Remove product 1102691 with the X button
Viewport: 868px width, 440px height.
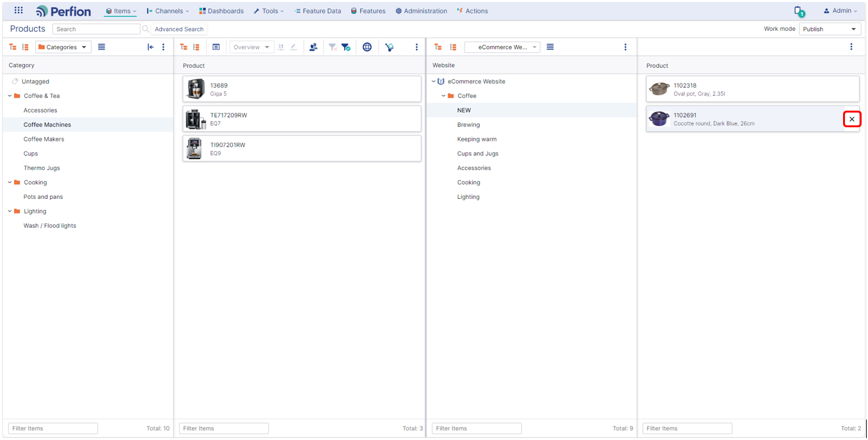pos(851,119)
